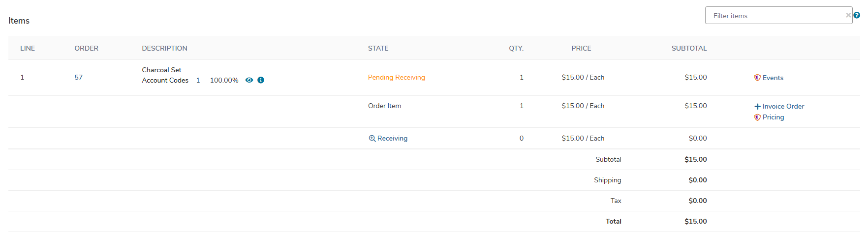
Task: Click the ORDER column header
Action: click(x=87, y=48)
